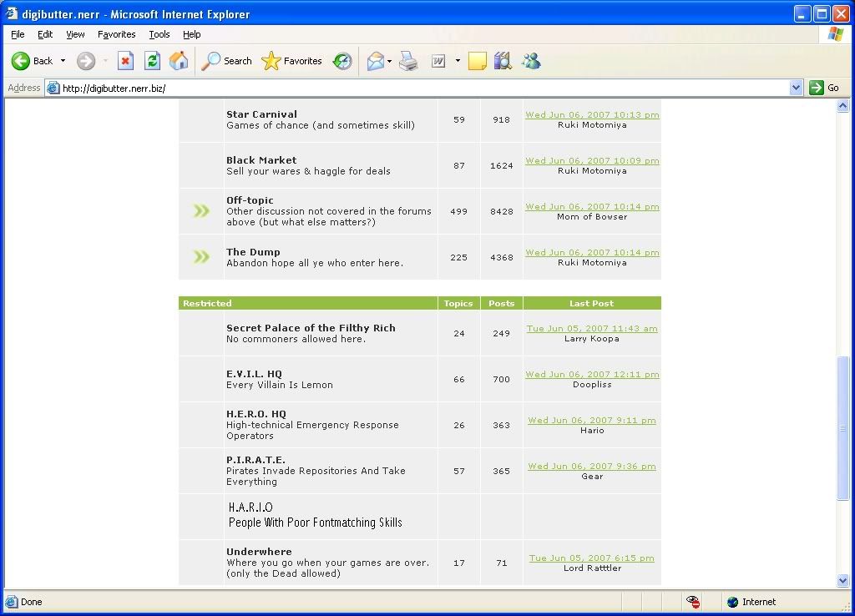Image resolution: width=855 pixels, height=616 pixels.
Task: Expand the address bar dropdown
Action: point(796,88)
